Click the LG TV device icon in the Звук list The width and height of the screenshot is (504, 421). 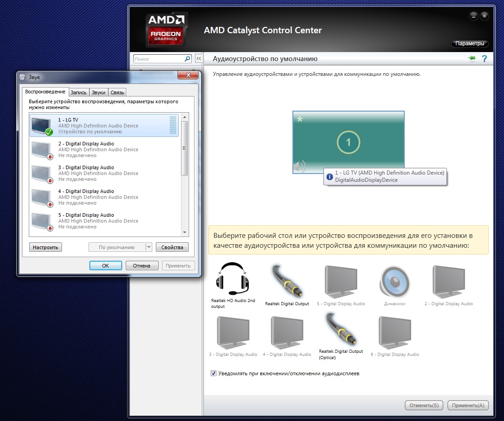point(42,126)
